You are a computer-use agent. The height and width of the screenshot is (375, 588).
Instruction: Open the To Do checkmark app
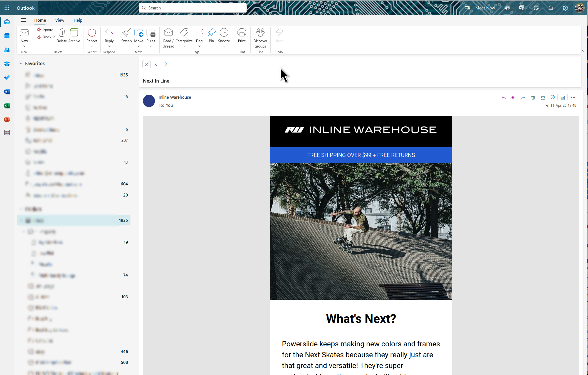(x=7, y=78)
